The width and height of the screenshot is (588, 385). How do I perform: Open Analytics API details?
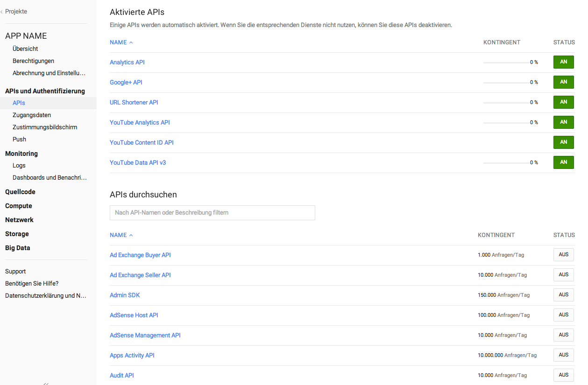[127, 62]
